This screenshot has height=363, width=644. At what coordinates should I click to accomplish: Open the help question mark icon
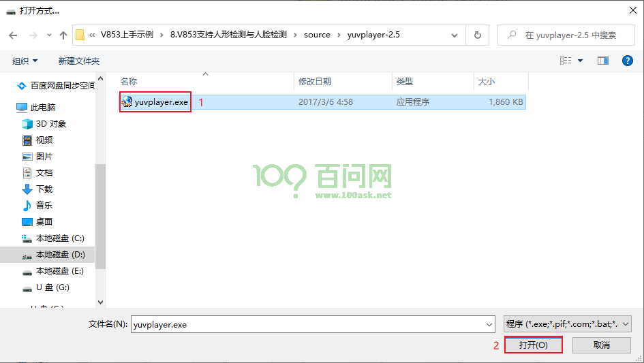(628, 61)
